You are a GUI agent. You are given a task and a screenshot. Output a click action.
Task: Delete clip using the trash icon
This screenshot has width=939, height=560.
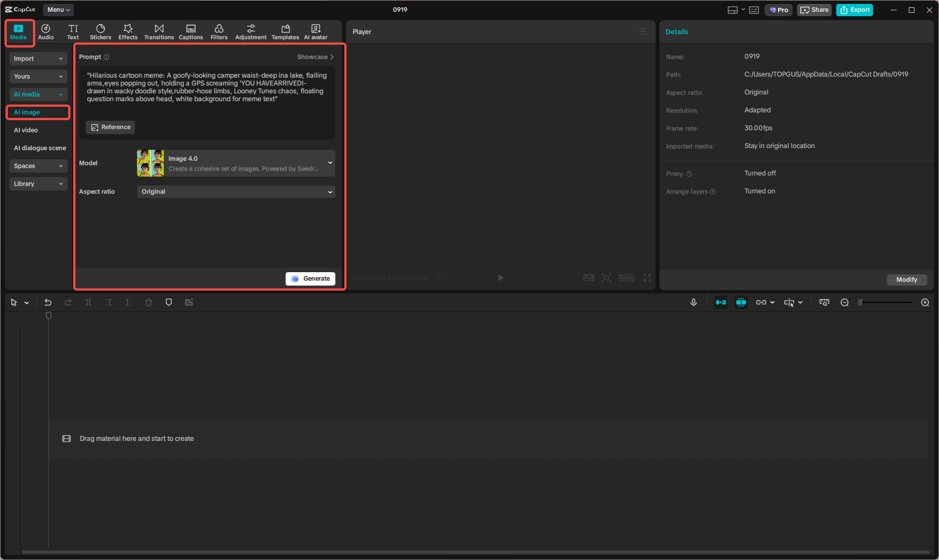[x=148, y=302]
